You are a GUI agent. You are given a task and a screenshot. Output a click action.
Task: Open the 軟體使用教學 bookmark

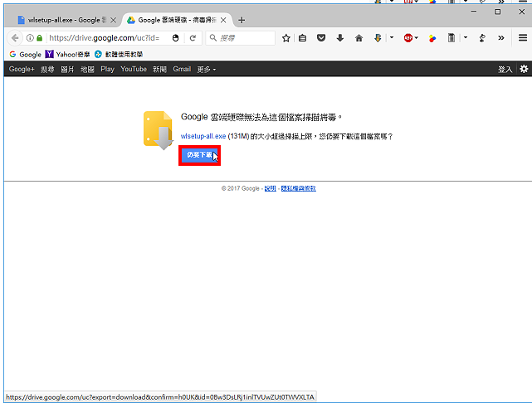coord(119,54)
